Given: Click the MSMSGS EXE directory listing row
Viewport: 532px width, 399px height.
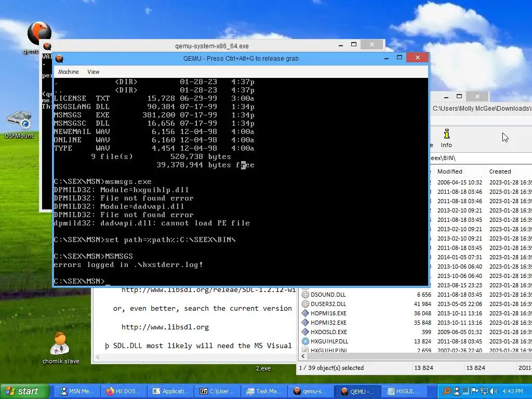Looking at the screenshot, I should tap(154, 115).
